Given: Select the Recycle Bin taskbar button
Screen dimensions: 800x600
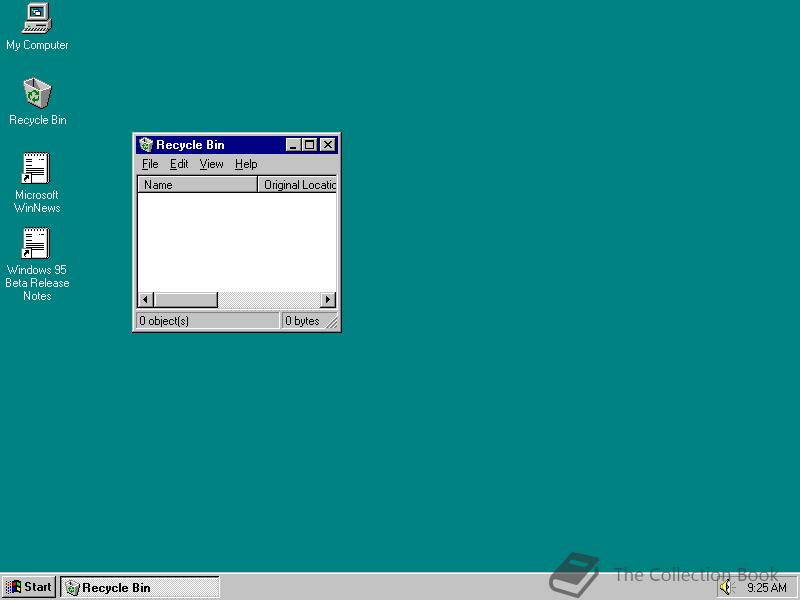Looking at the screenshot, I should (x=140, y=587).
